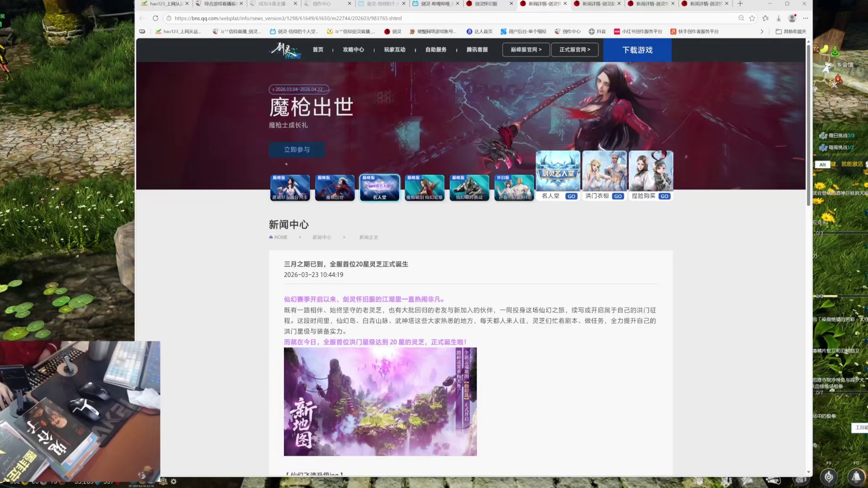Click the 下载游戏 download button
868x488 pixels.
tap(637, 50)
